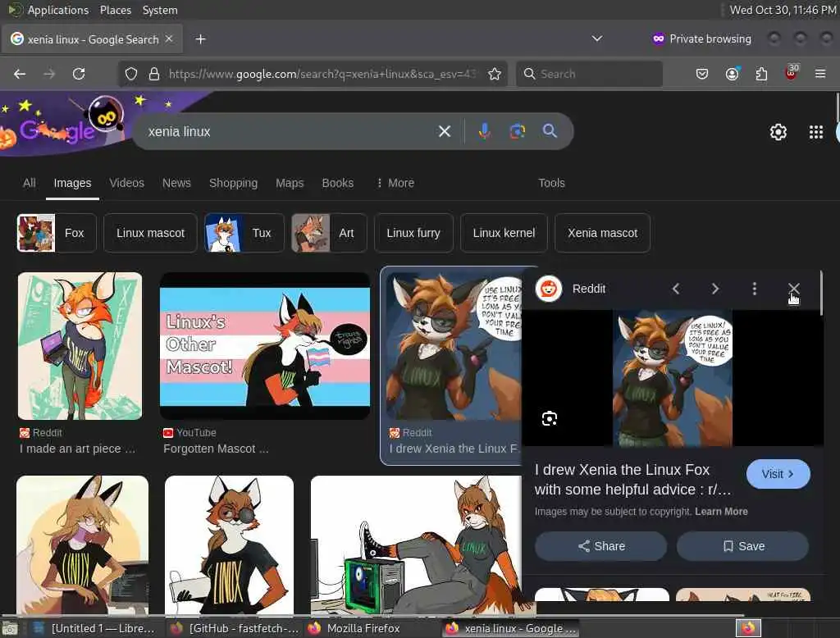Open tracking protection shield icon
Screen dimensions: 840x638
pos(131,74)
